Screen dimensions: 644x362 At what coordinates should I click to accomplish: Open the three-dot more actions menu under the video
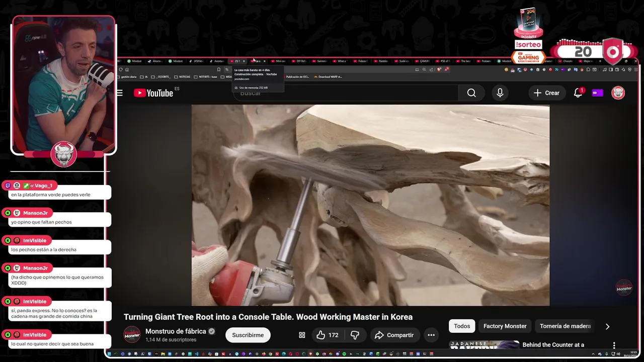431,335
